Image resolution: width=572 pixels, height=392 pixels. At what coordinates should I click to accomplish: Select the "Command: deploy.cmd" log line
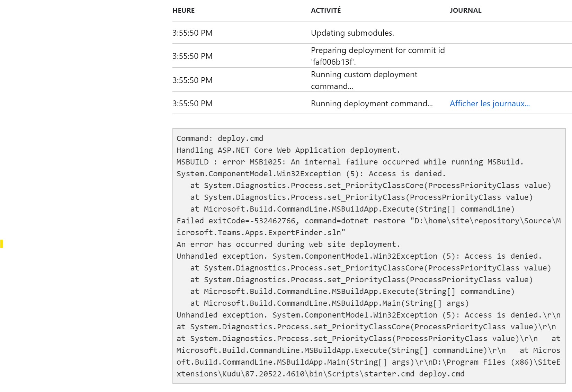coord(220,138)
